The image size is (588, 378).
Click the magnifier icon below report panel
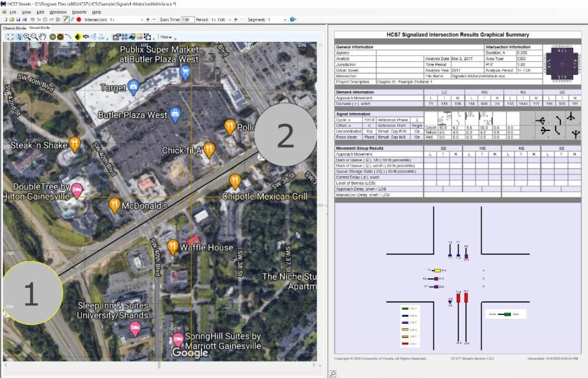click(333, 374)
